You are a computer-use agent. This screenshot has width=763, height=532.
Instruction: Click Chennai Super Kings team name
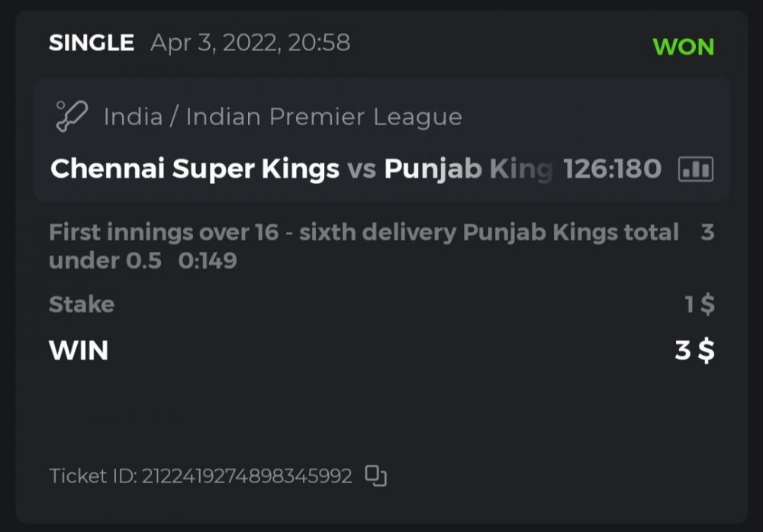tap(195, 169)
